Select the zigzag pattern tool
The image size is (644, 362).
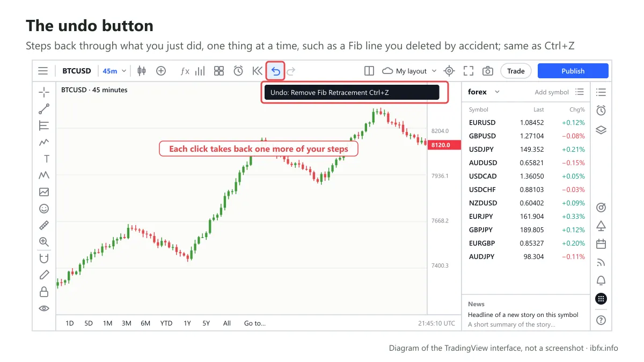pyautogui.click(x=44, y=142)
